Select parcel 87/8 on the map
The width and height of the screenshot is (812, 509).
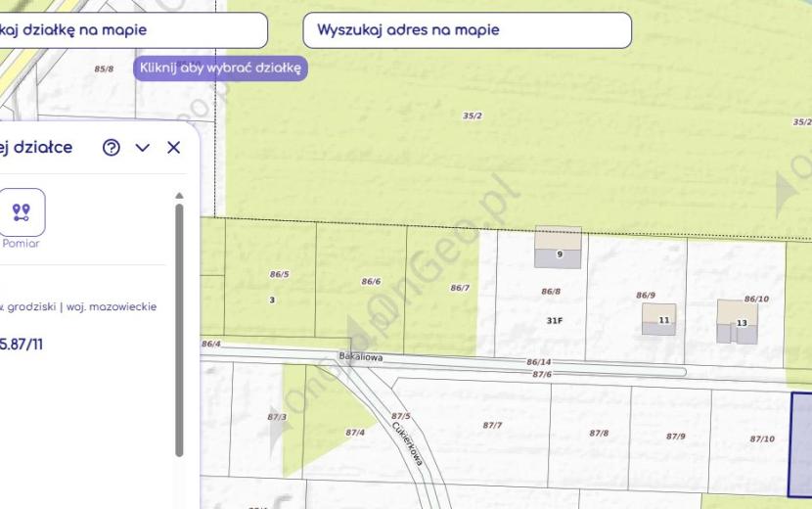(599, 433)
